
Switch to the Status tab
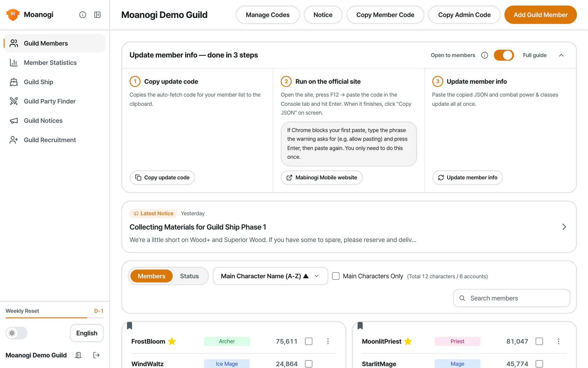[189, 276]
